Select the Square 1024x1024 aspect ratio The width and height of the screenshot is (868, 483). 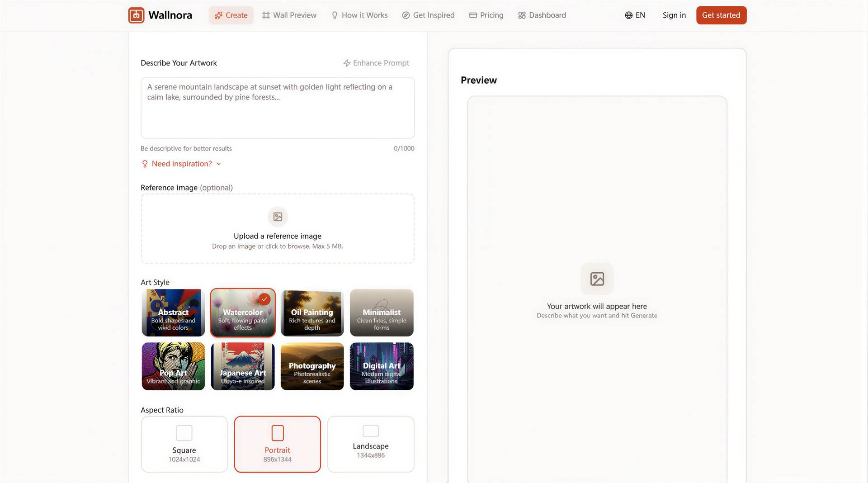coord(184,444)
